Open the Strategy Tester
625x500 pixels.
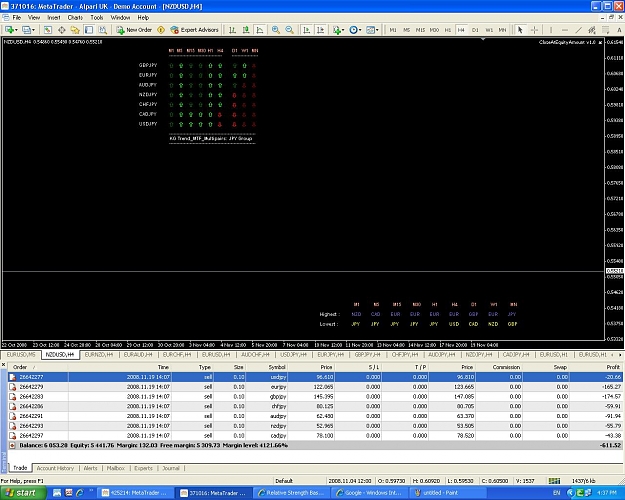coord(103,30)
